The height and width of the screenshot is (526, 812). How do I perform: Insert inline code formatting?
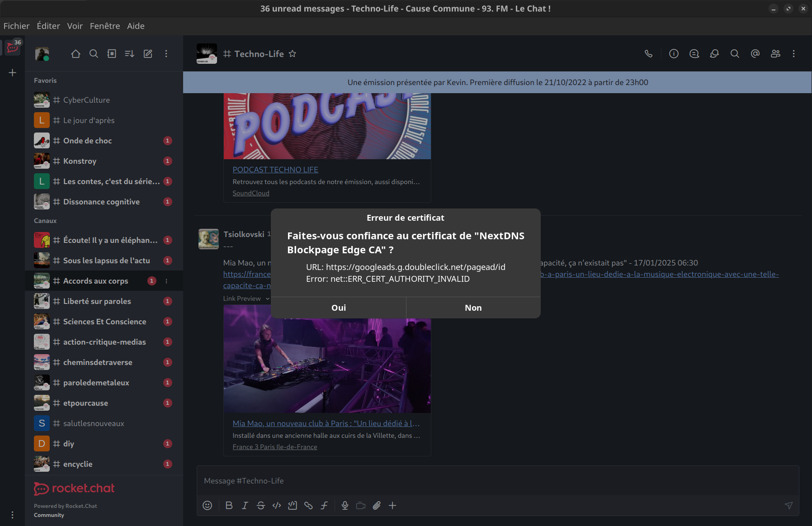click(277, 506)
